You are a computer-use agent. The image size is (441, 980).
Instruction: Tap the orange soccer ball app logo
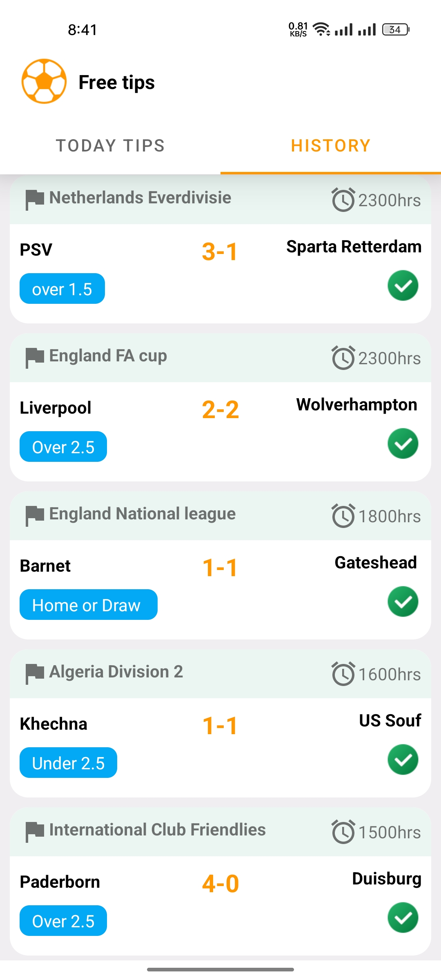tap(44, 81)
